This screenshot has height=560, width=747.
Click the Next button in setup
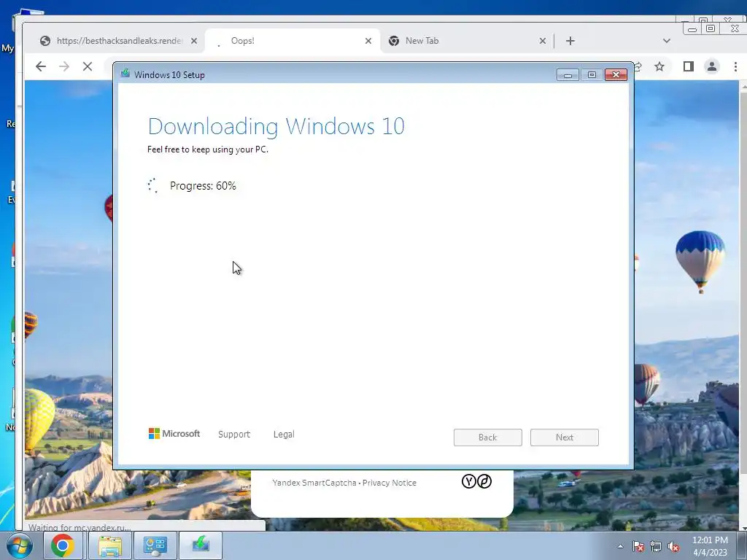[565, 437]
